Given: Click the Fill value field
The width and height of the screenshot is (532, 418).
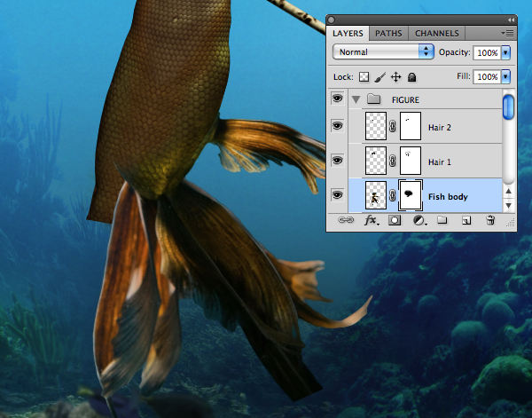Looking at the screenshot, I should coord(487,76).
